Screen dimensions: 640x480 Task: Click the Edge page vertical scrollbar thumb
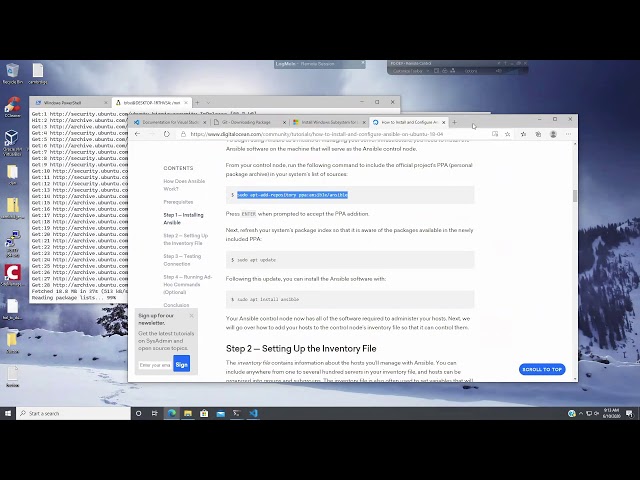pyautogui.click(x=575, y=196)
